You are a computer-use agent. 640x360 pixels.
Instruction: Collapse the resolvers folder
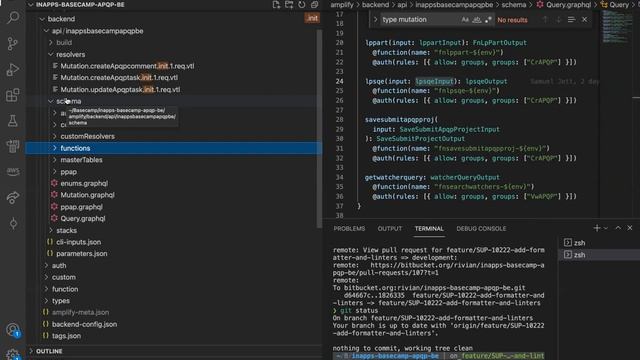pos(174,54)
